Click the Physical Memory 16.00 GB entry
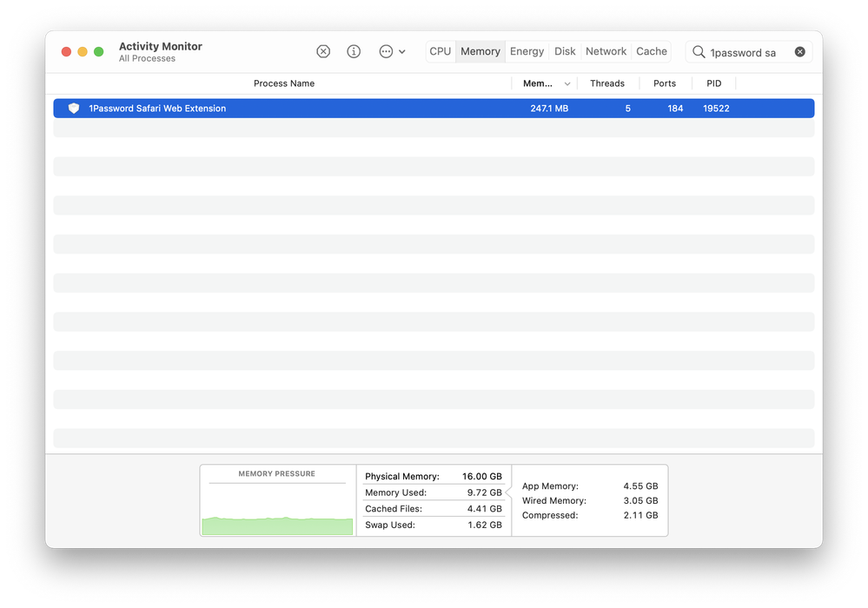 pos(434,476)
